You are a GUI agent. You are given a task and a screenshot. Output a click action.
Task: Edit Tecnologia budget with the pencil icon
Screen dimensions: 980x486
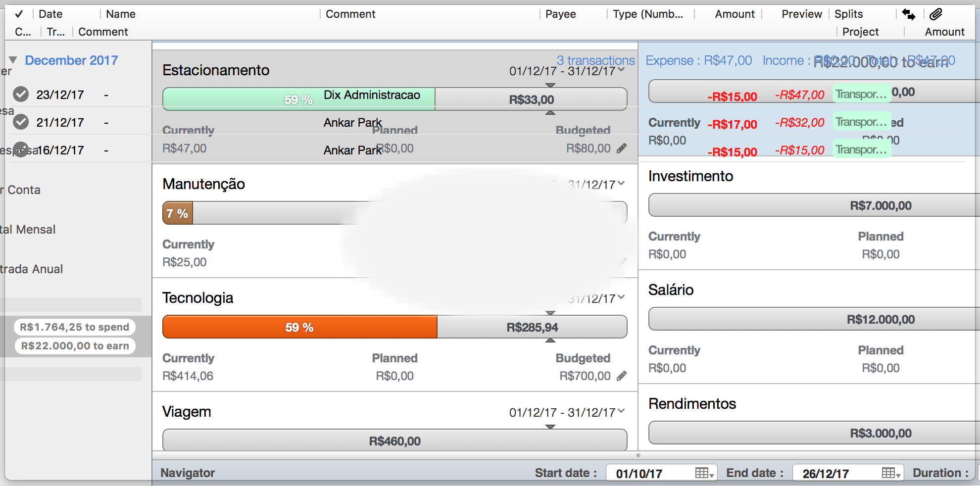tap(622, 376)
